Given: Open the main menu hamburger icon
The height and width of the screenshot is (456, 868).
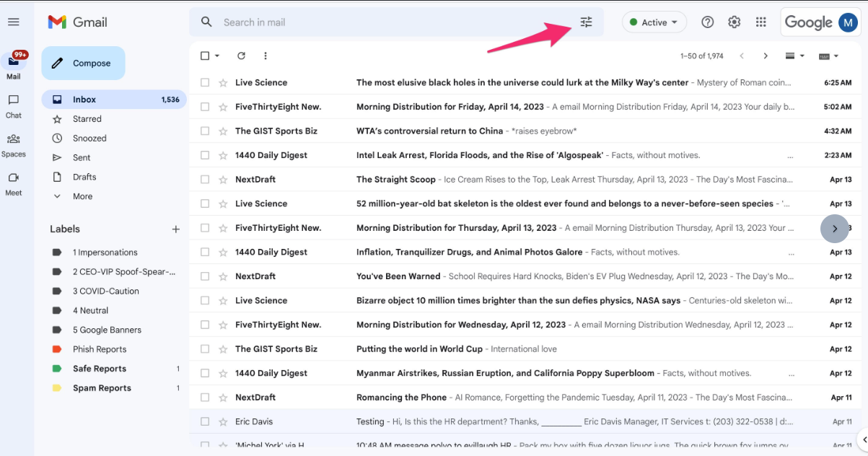Looking at the screenshot, I should [x=13, y=22].
